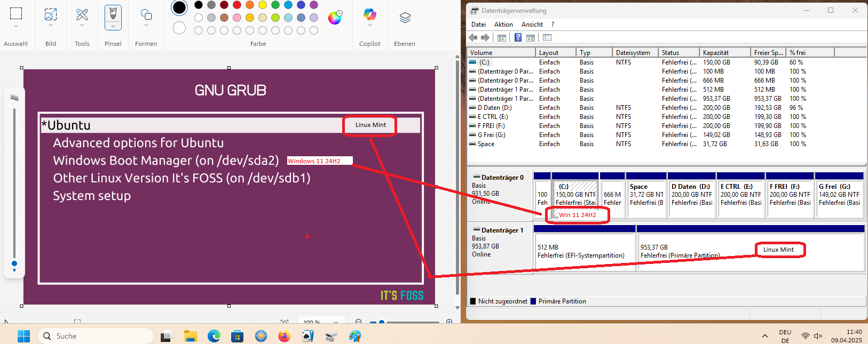This screenshot has height=344, width=868.
Task: Expand the Tools dropdown arrow
Action: coord(82,26)
